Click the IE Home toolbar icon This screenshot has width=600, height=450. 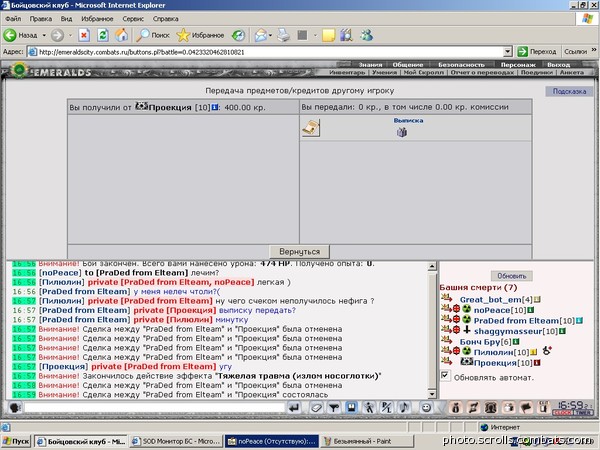pyautogui.click(x=121, y=35)
